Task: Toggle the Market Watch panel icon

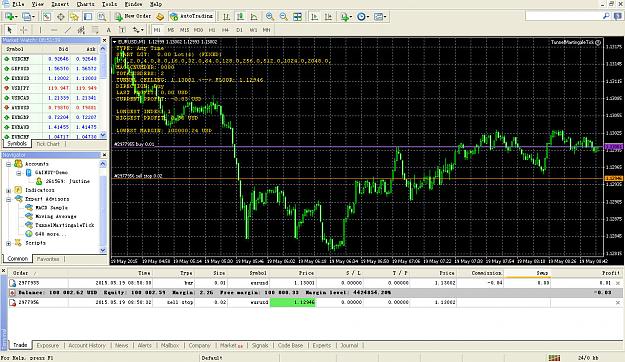Action: (47, 16)
